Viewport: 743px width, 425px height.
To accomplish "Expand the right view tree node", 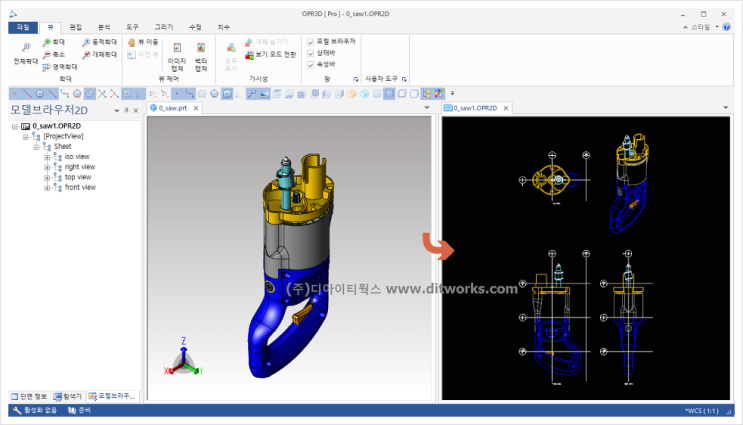I will click(x=47, y=167).
